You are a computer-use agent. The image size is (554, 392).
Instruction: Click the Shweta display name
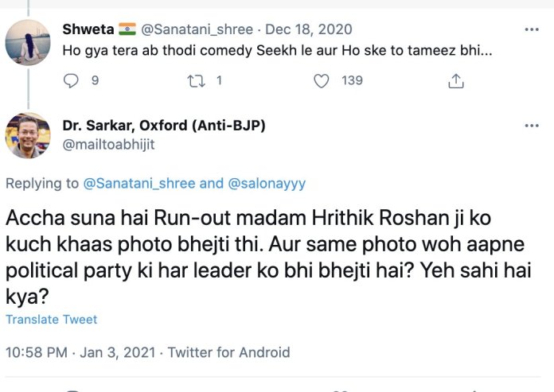pos(88,30)
